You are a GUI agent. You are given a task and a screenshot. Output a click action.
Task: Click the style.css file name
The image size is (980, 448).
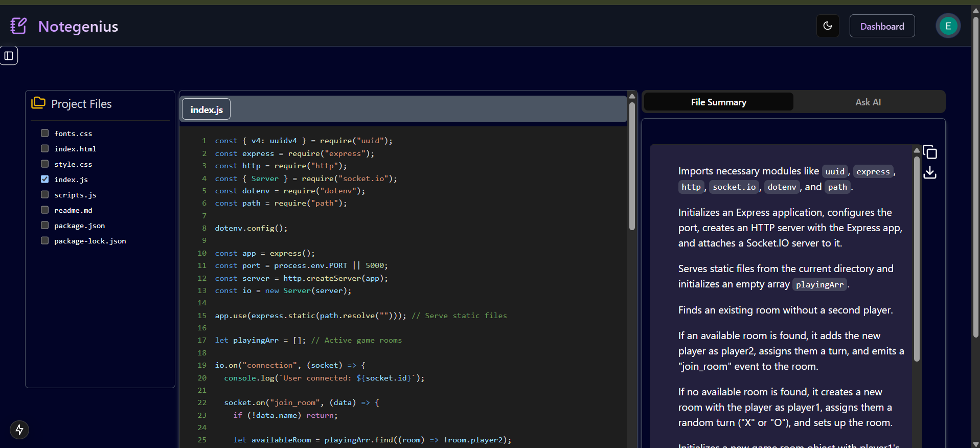pos(73,164)
